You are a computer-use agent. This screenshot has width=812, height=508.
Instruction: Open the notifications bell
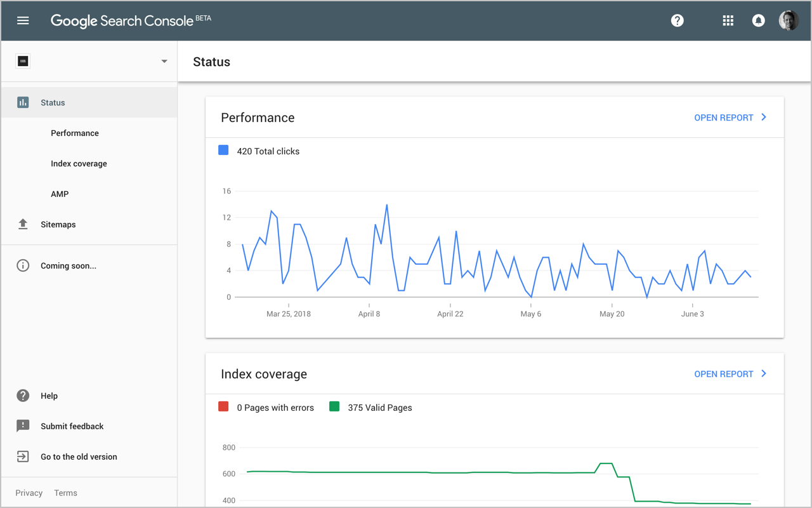758,20
